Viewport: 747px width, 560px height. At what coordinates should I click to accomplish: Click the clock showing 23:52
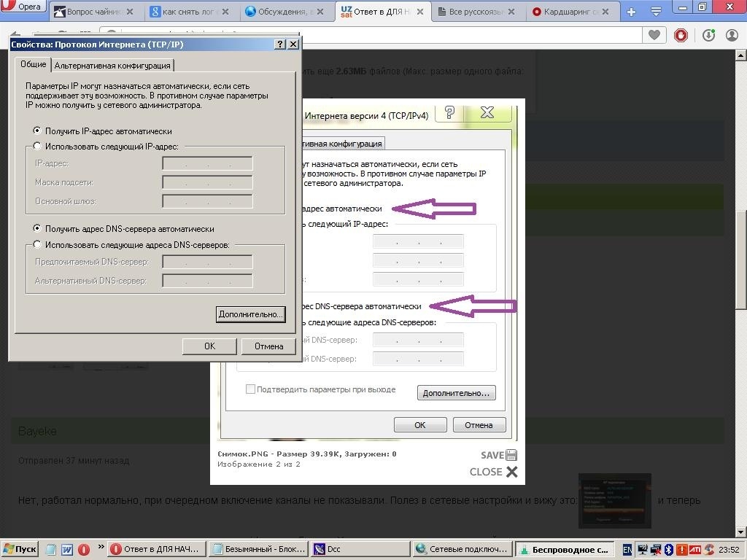tap(729, 550)
